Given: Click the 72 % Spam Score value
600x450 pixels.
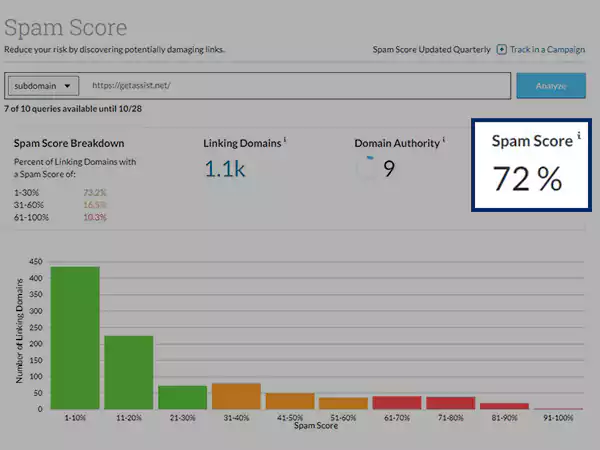Looking at the screenshot, I should coord(527,178).
